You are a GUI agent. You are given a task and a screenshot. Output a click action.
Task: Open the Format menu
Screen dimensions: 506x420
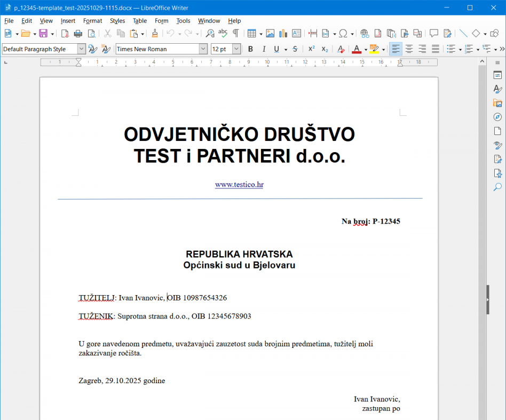click(x=92, y=21)
